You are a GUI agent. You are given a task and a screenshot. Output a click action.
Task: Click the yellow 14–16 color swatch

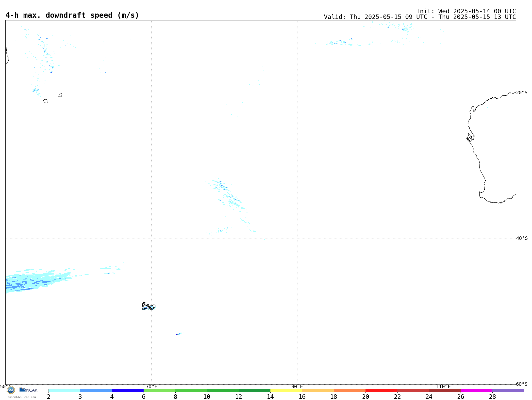click(x=286, y=391)
